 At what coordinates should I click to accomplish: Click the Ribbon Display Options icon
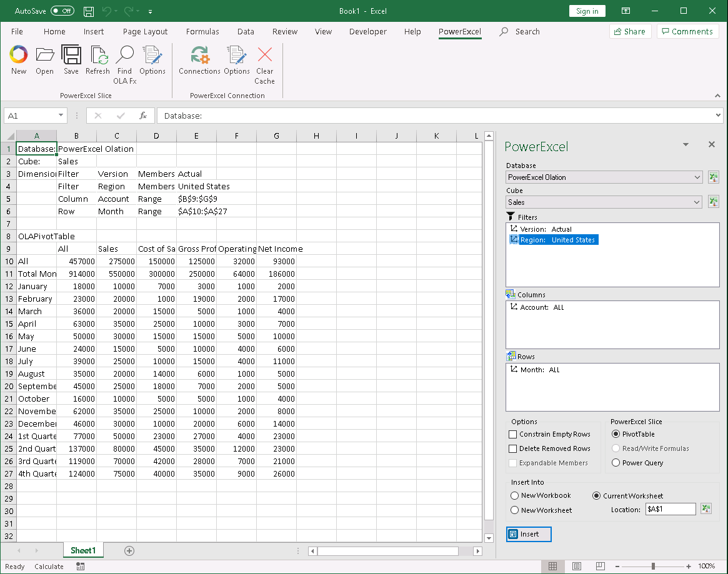[626, 11]
